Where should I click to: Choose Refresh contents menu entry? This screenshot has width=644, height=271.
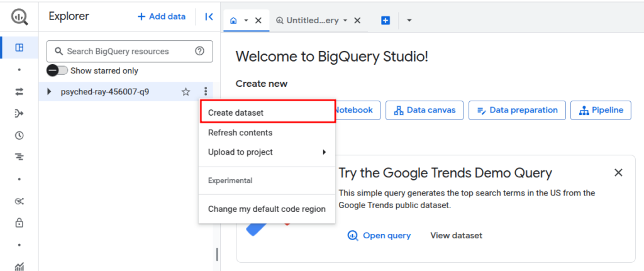point(267,133)
